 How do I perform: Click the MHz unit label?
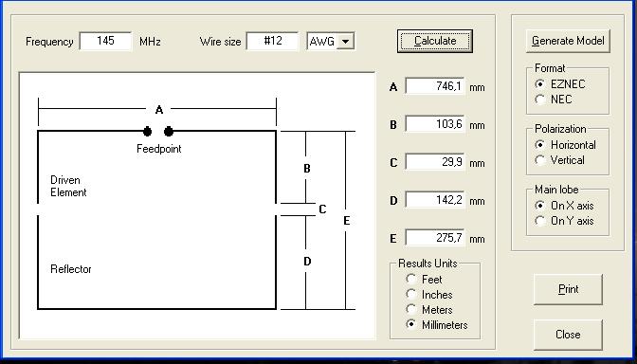click(x=150, y=42)
